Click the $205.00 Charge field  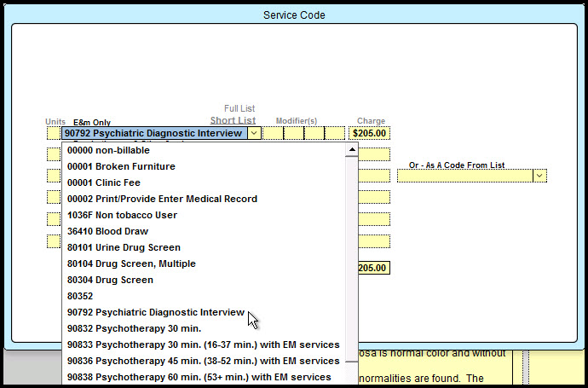coord(369,133)
